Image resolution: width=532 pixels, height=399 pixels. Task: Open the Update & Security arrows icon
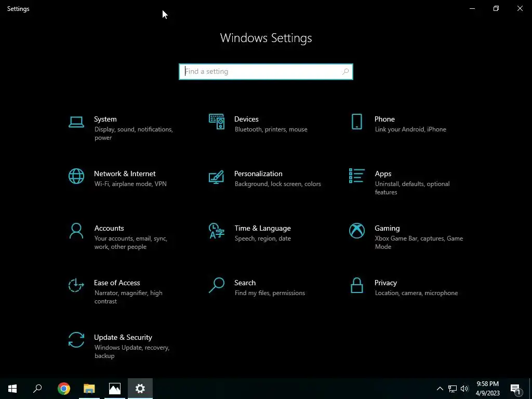76,340
